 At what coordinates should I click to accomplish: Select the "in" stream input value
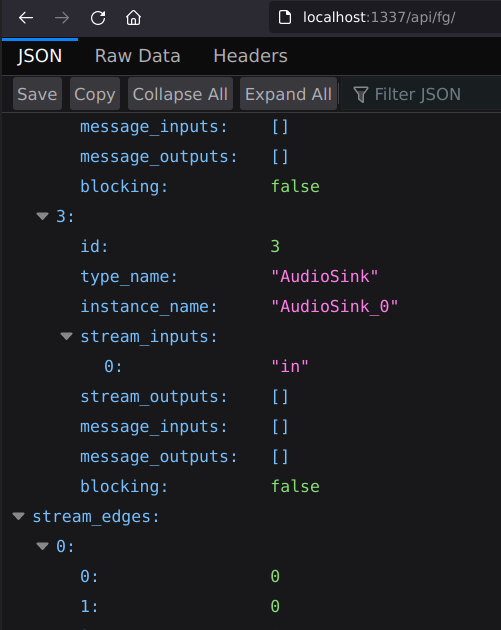pyautogui.click(x=290, y=366)
